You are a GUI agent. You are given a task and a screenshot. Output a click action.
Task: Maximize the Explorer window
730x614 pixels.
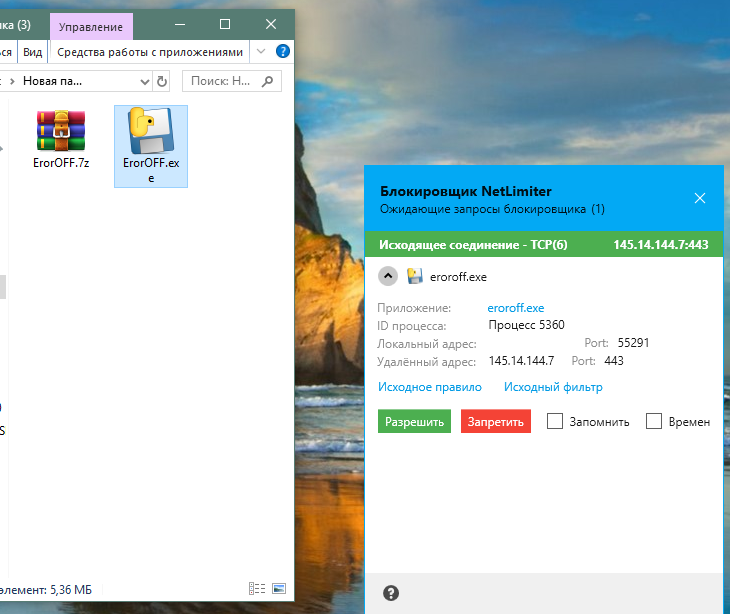click(225, 24)
